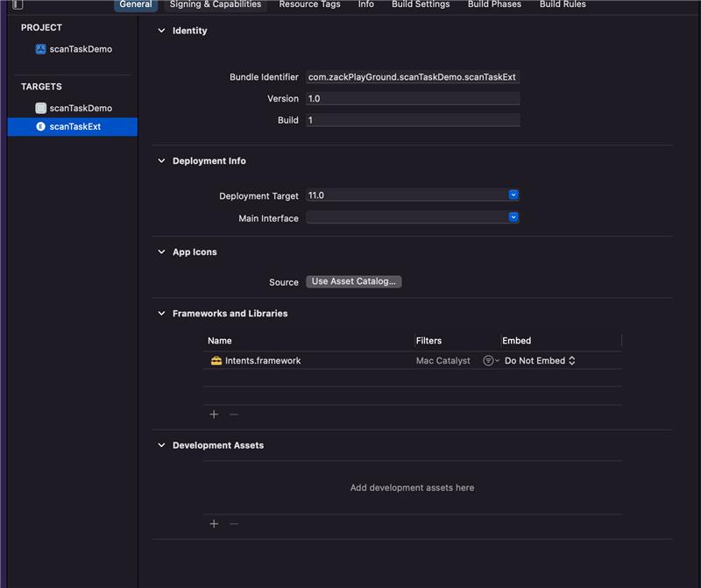Open the Main Interface dropdown arrow
Image resolution: width=701 pixels, height=588 pixels.
(513, 216)
